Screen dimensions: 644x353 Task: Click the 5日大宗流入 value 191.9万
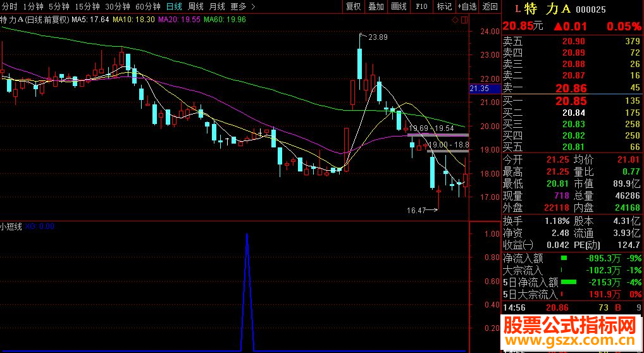[x=606, y=294]
